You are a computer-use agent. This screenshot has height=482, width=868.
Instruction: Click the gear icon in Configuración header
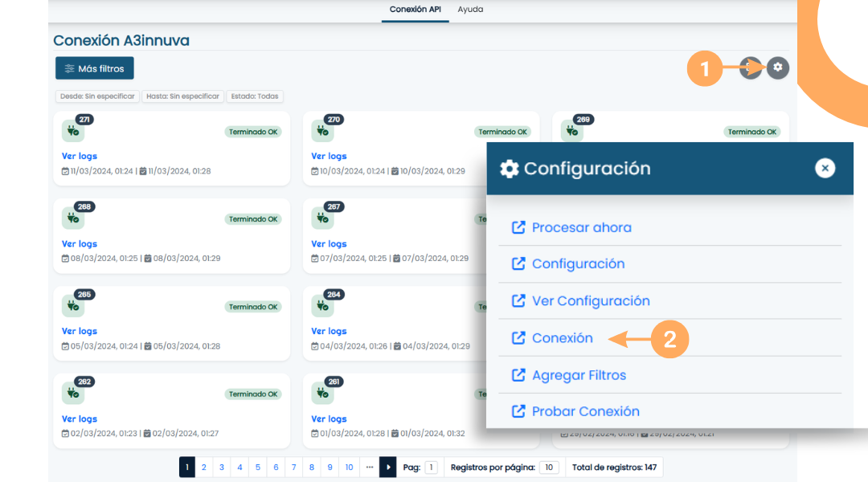pos(510,169)
